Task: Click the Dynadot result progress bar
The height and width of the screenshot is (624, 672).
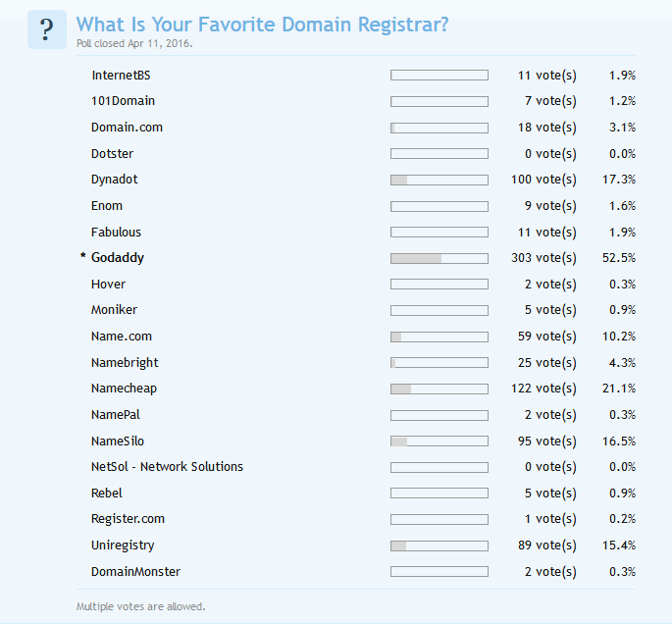Action: point(439,180)
